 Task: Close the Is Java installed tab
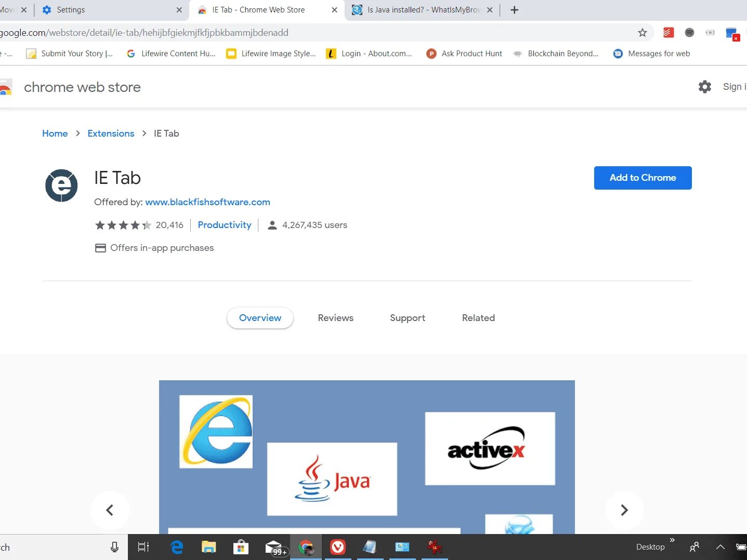coord(490,10)
